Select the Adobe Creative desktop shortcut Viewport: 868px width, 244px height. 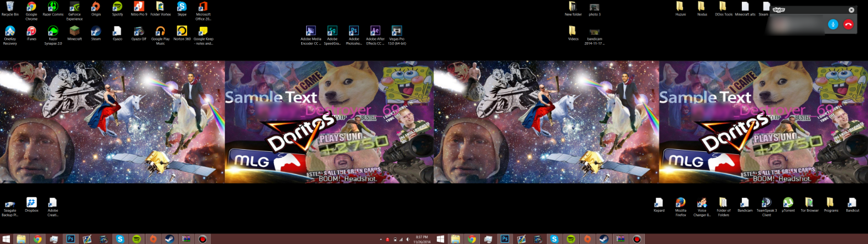click(53, 206)
